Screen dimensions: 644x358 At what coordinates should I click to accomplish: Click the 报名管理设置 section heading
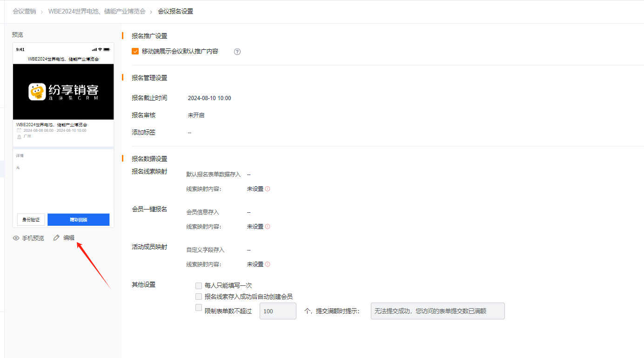(149, 78)
